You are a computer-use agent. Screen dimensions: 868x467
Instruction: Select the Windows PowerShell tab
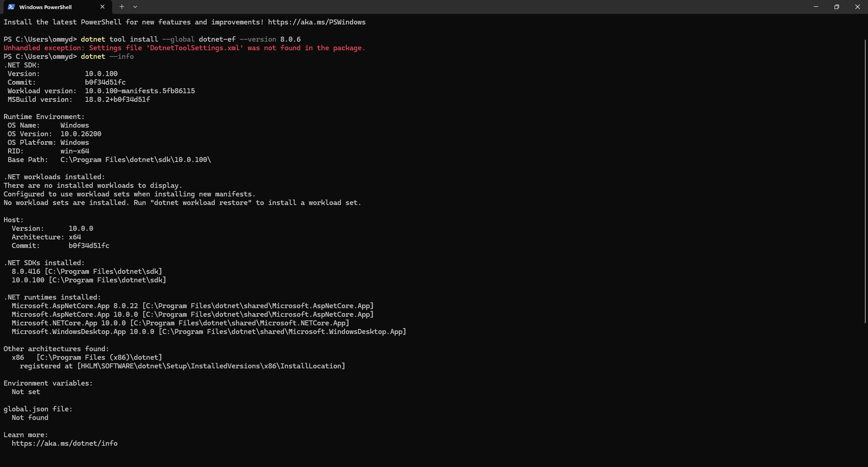57,7
